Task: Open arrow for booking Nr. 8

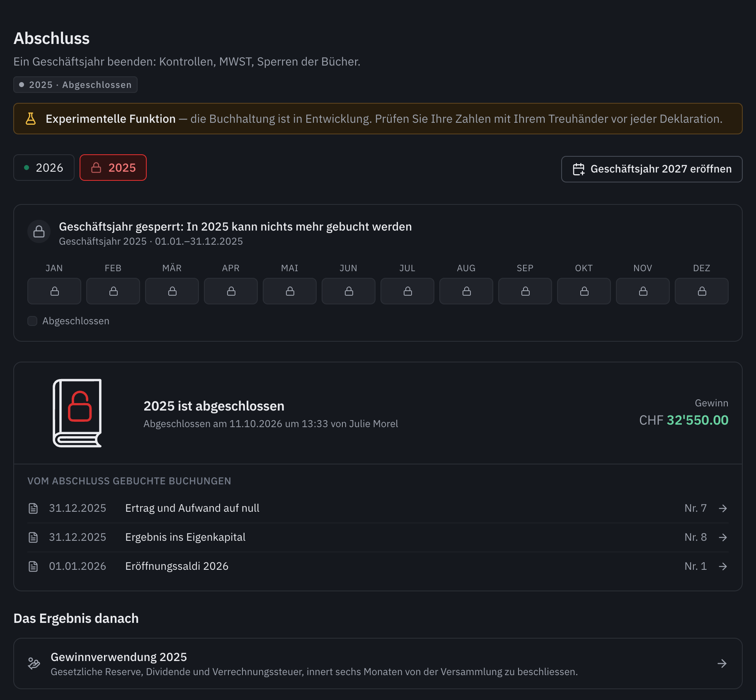Action: 723,537
